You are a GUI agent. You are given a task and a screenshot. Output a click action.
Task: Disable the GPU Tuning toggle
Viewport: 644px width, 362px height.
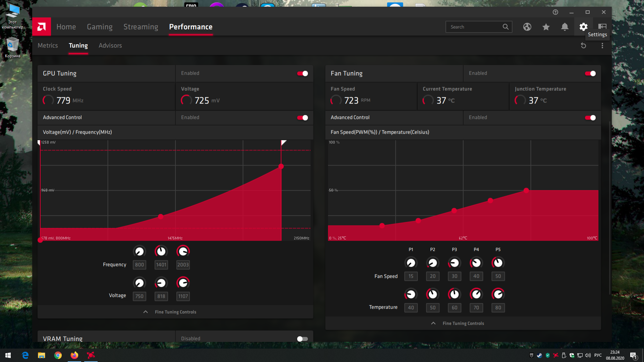302,73
